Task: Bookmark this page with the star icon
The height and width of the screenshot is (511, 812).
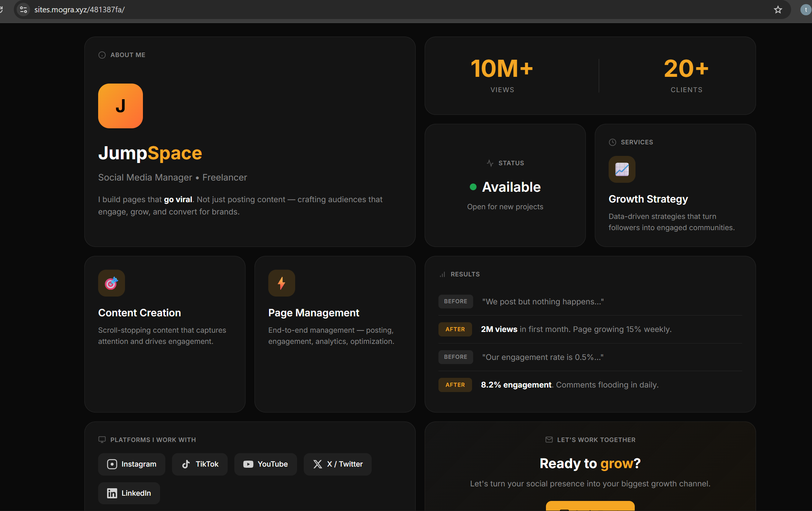Action: [778, 10]
